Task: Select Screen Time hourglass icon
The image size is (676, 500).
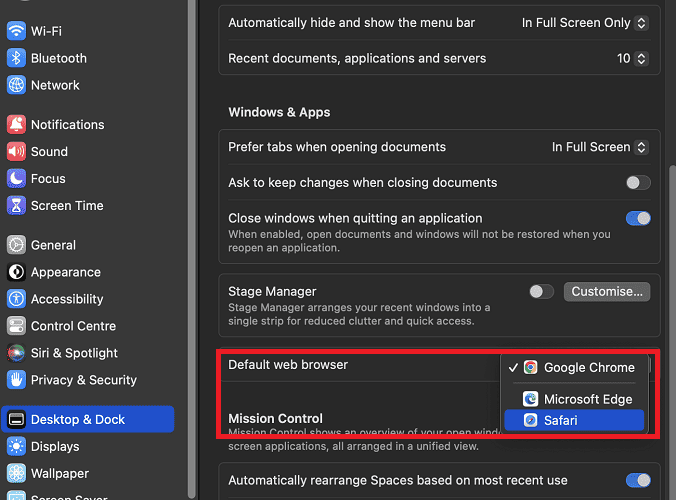Action: tap(16, 206)
